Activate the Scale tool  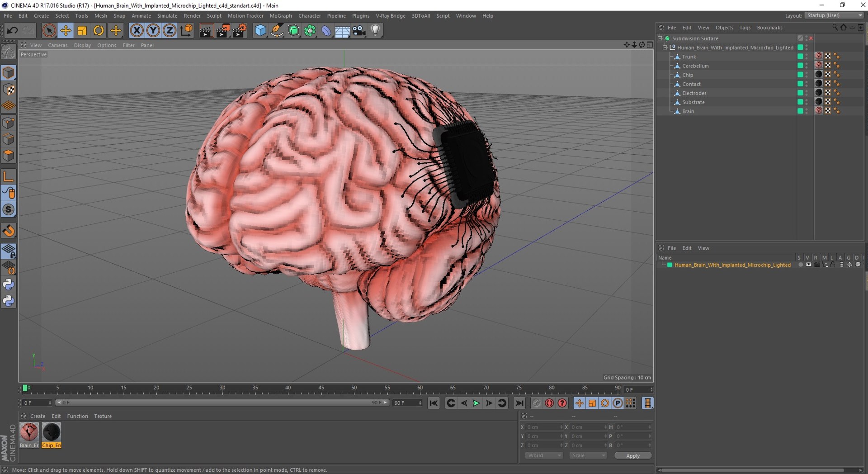pyautogui.click(x=82, y=30)
